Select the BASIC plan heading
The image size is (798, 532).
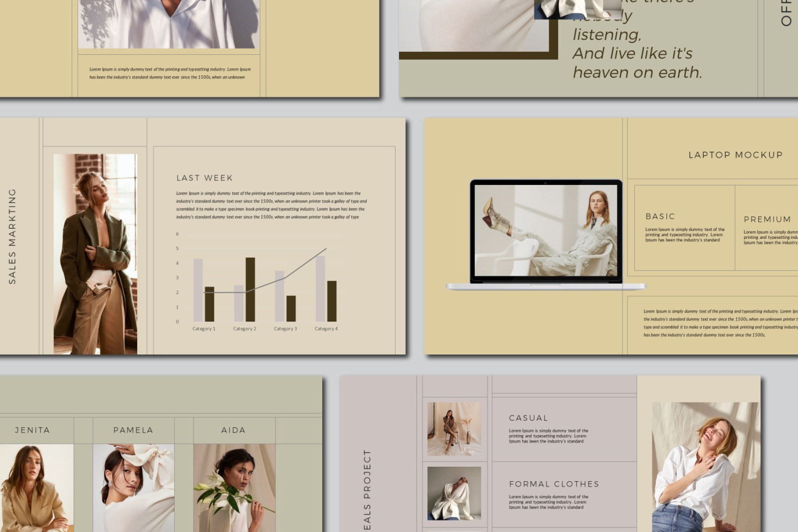(x=660, y=216)
